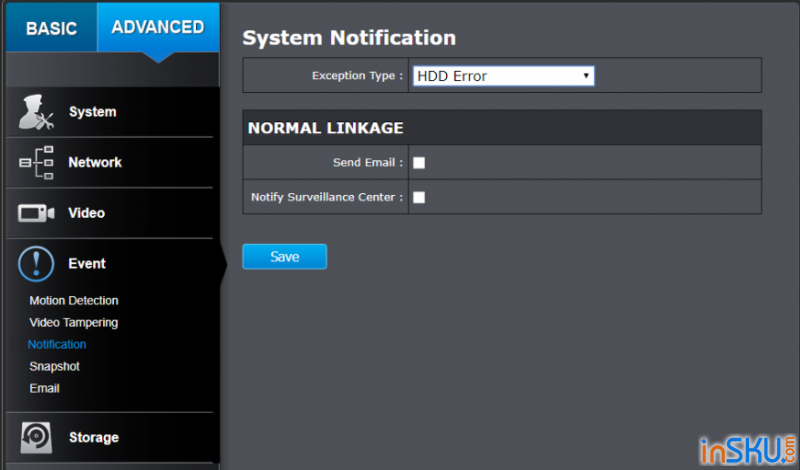Click the System Notification heading
Viewport: 800px width, 470px height.
[349, 38]
